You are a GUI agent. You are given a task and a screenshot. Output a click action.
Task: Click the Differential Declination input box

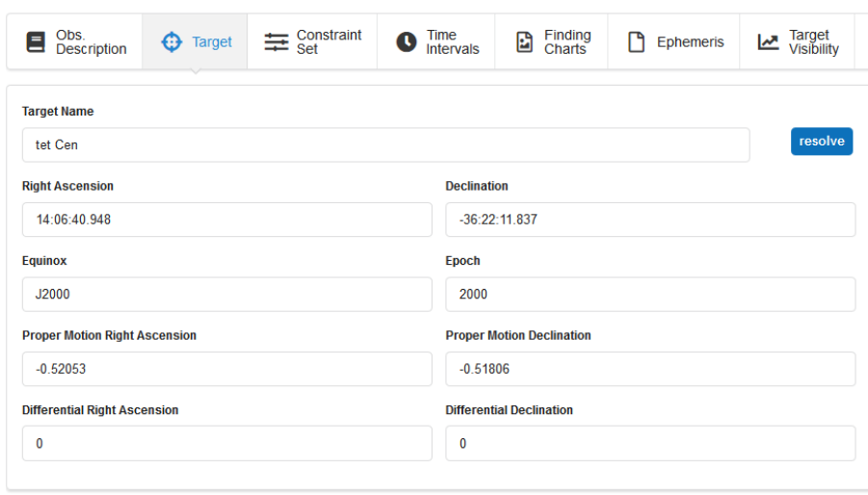[x=649, y=444]
